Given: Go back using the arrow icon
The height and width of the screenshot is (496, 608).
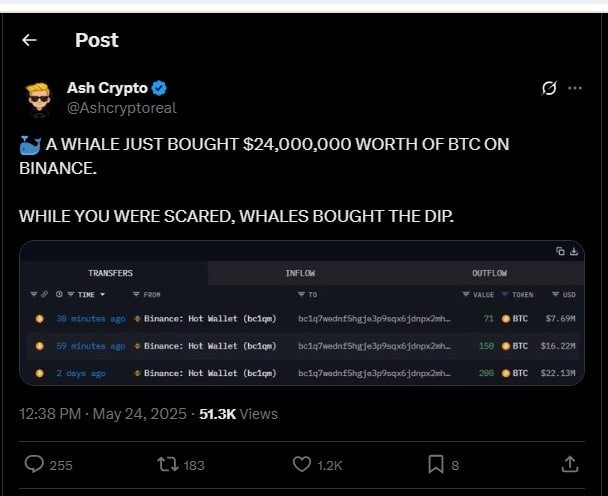Looking at the screenshot, I should 29,40.
